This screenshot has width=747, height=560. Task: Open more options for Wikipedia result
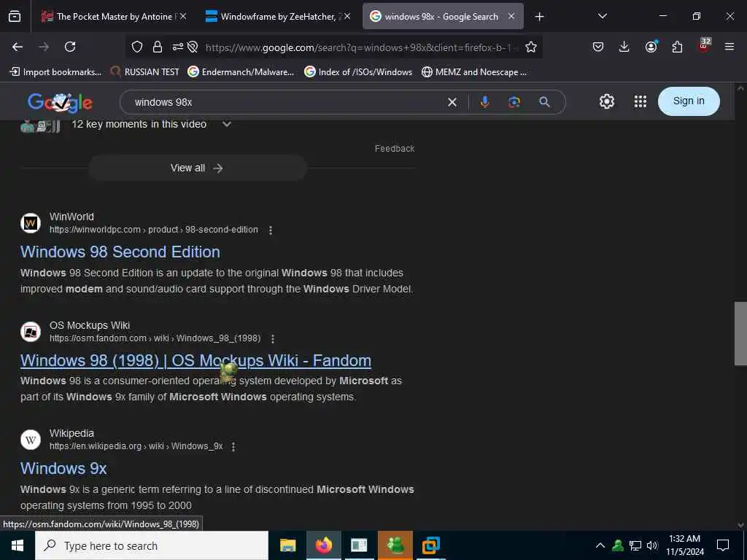pyautogui.click(x=233, y=447)
